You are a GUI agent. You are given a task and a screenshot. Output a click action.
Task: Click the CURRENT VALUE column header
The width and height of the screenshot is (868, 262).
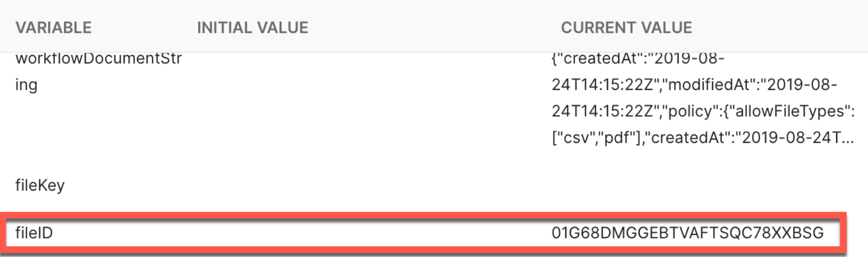tap(626, 28)
